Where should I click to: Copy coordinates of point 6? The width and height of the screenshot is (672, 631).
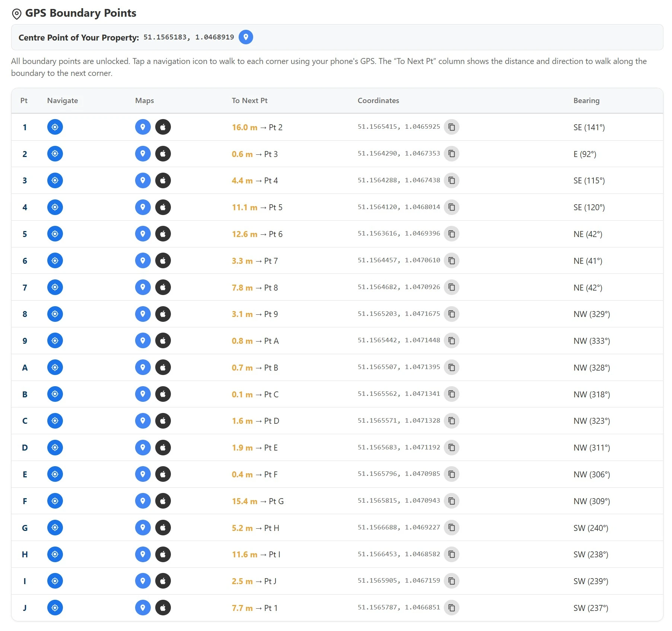coord(452,261)
